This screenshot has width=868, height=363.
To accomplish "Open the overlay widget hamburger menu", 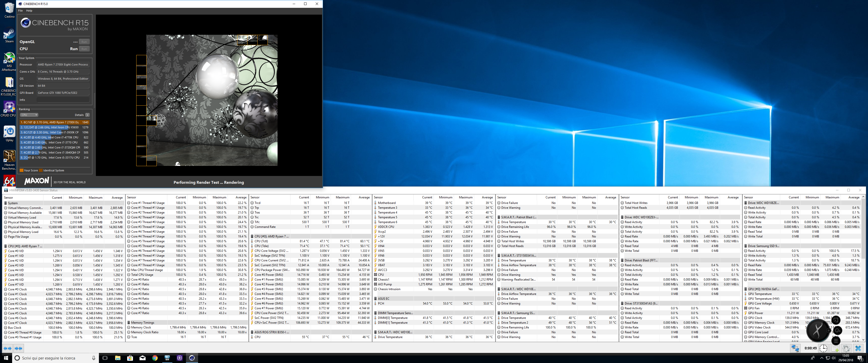I will [x=836, y=341].
